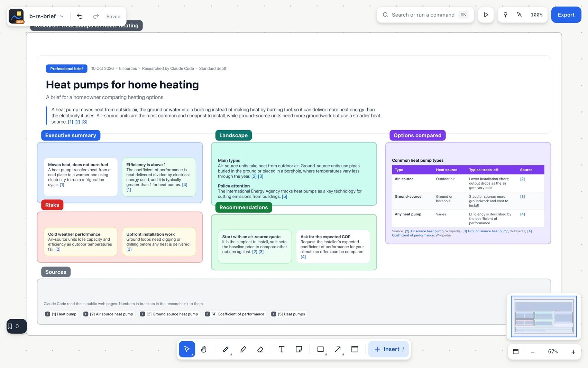This screenshot has width=588, height=368.
Task: Open the [1] Heat pump source chip
Action: click(x=61, y=314)
